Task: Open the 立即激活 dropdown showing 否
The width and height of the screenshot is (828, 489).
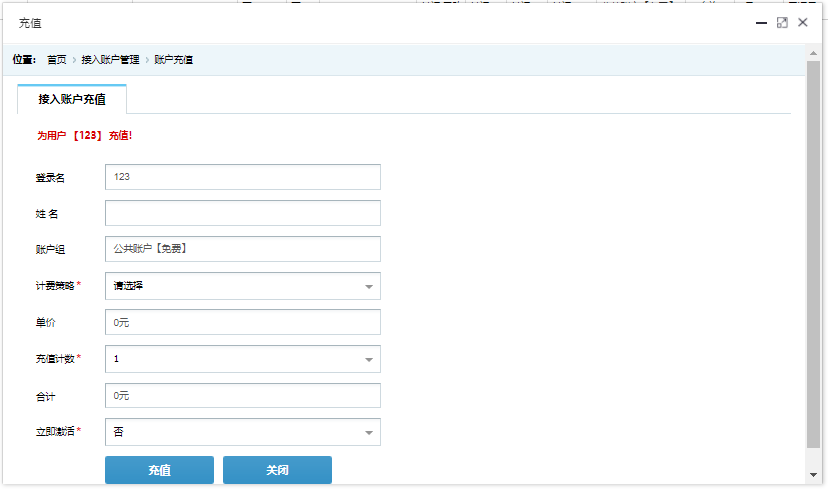Action: pos(243,432)
